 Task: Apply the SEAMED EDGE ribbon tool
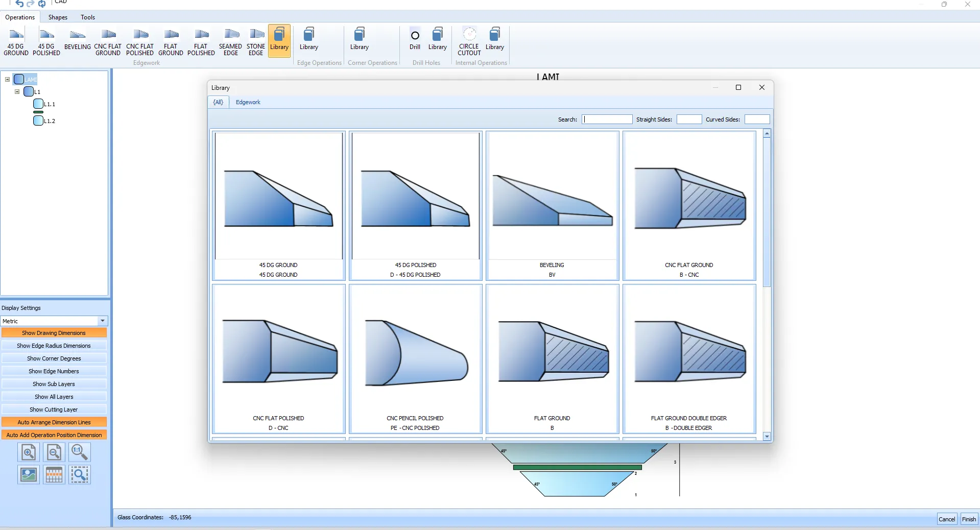tap(230, 42)
